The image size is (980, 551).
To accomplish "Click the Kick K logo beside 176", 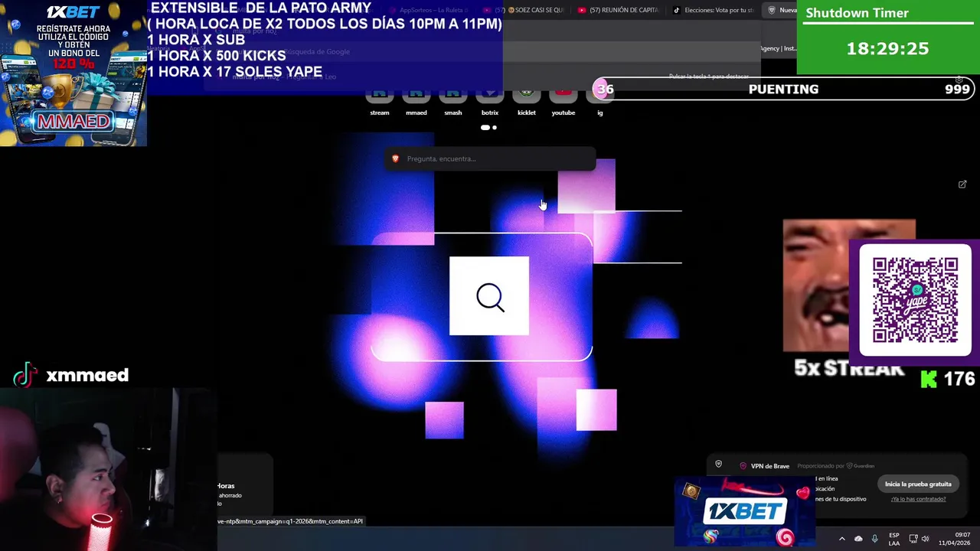I will [x=929, y=379].
